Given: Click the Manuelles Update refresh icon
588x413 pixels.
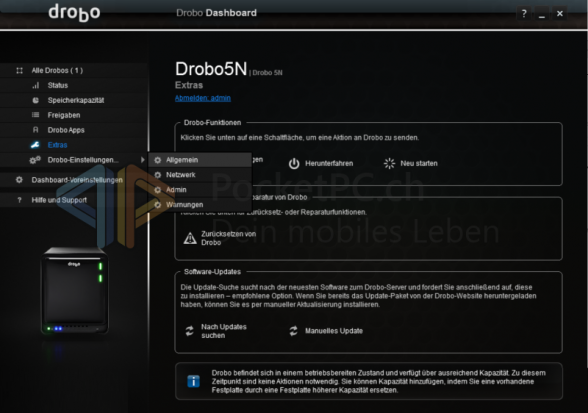Looking at the screenshot, I should point(294,331).
